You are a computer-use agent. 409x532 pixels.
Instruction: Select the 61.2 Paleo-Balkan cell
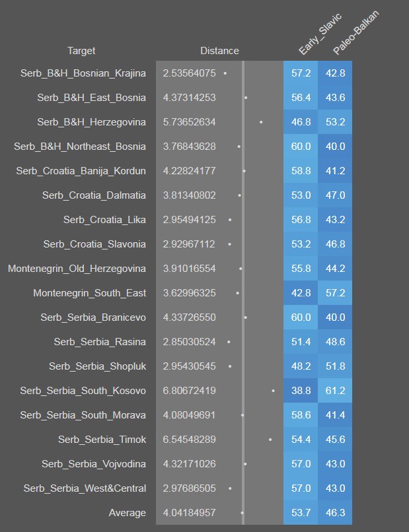tap(335, 391)
